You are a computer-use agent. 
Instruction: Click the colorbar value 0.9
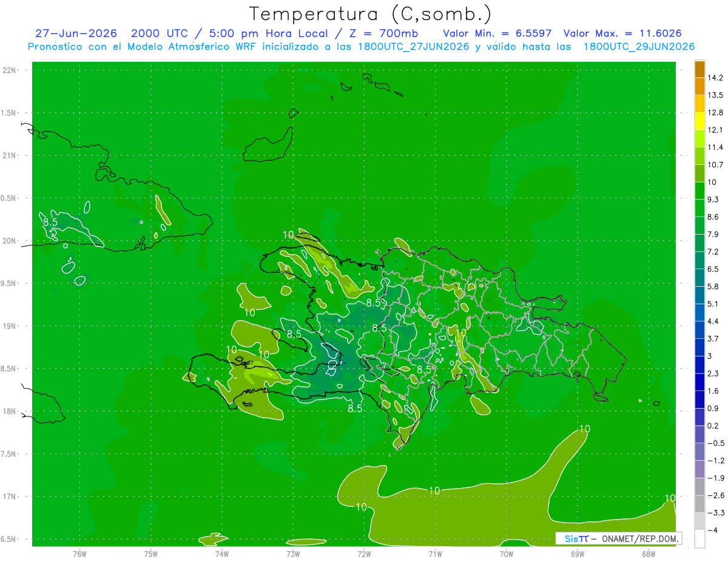[x=713, y=409]
